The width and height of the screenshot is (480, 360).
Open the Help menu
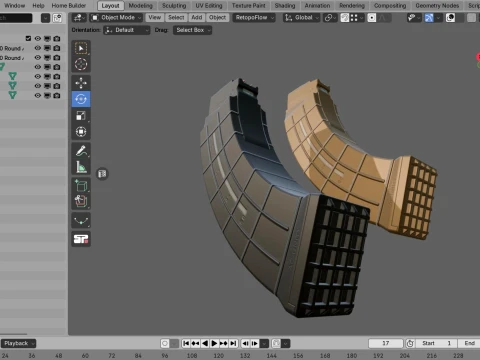tap(38, 5)
